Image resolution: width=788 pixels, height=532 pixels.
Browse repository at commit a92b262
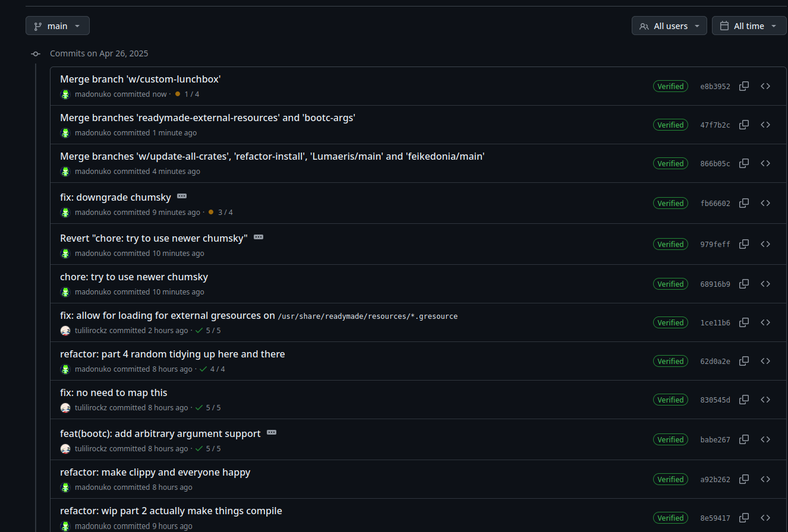(x=765, y=479)
